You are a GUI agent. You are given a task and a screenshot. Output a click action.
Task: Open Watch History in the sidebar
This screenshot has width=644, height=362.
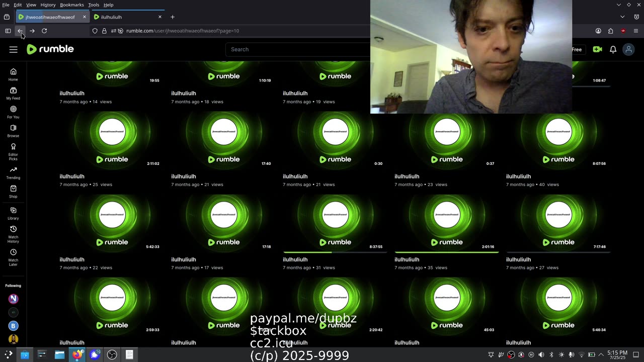pyautogui.click(x=13, y=234)
